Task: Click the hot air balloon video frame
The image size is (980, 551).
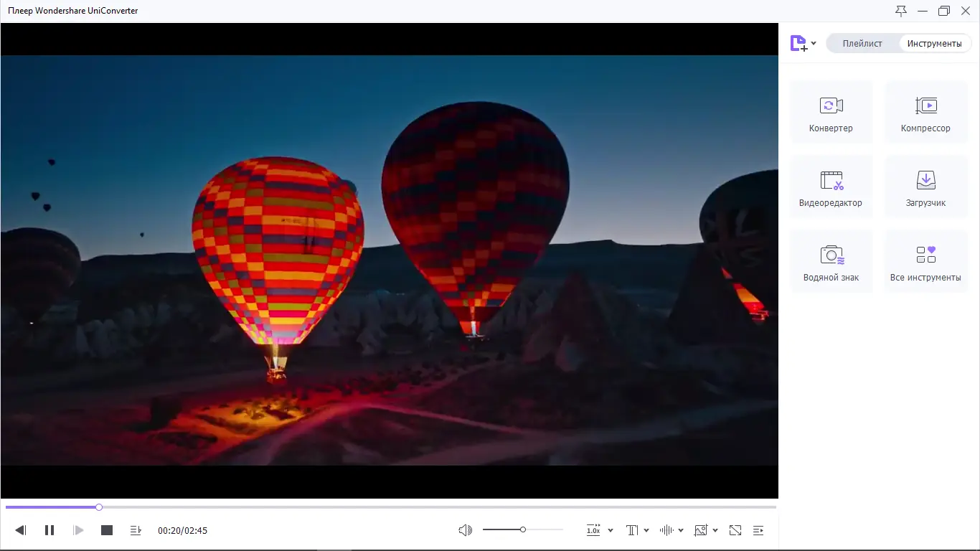Action: click(x=390, y=260)
